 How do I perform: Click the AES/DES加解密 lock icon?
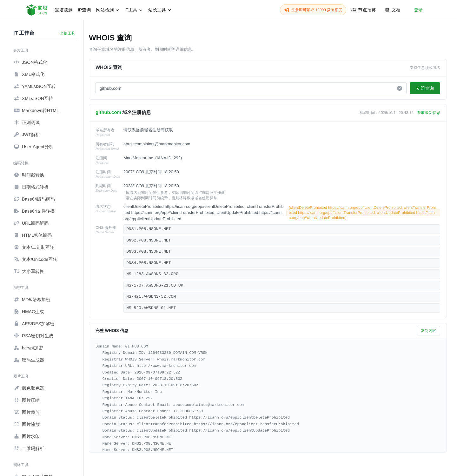(17, 324)
